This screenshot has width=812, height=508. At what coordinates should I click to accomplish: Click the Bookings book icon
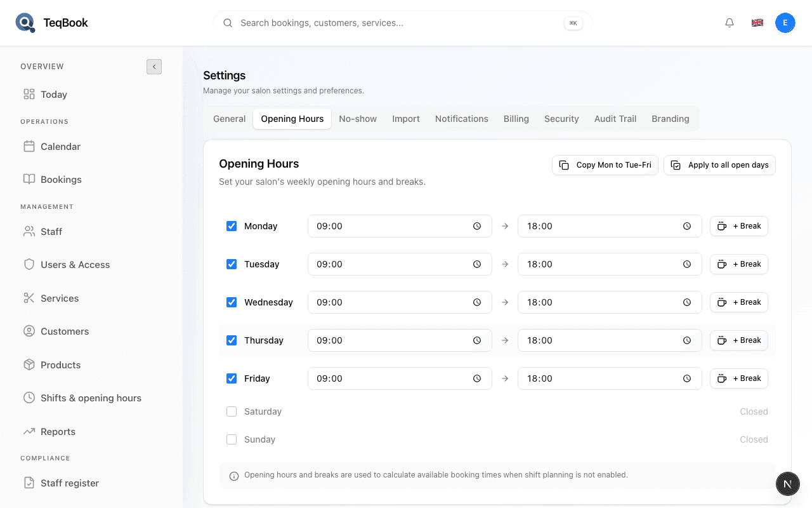(29, 180)
